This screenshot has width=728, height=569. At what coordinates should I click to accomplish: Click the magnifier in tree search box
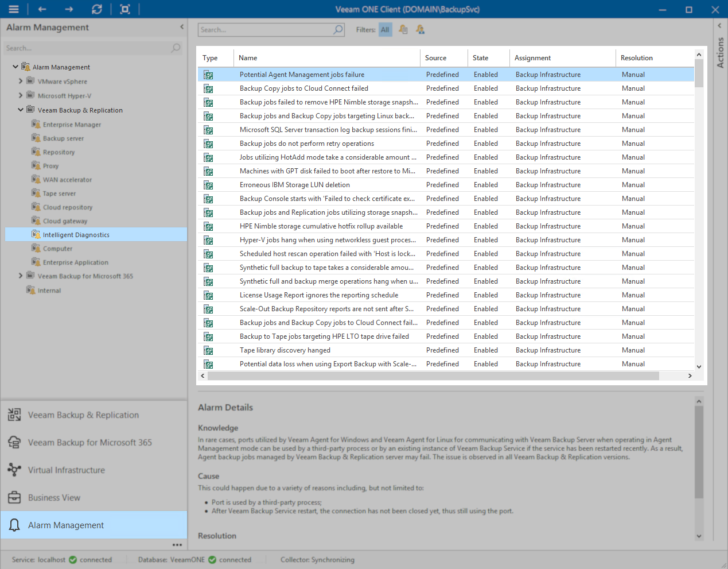coord(176,48)
